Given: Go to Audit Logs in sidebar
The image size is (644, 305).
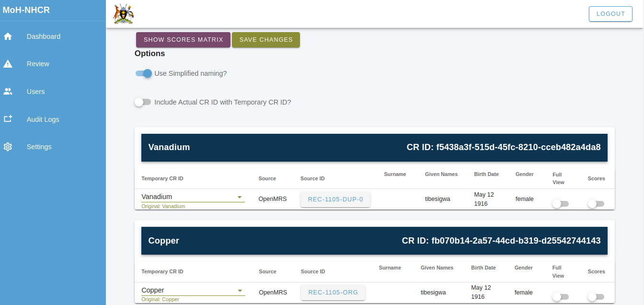Looking at the screenshot, I should 43,119.
